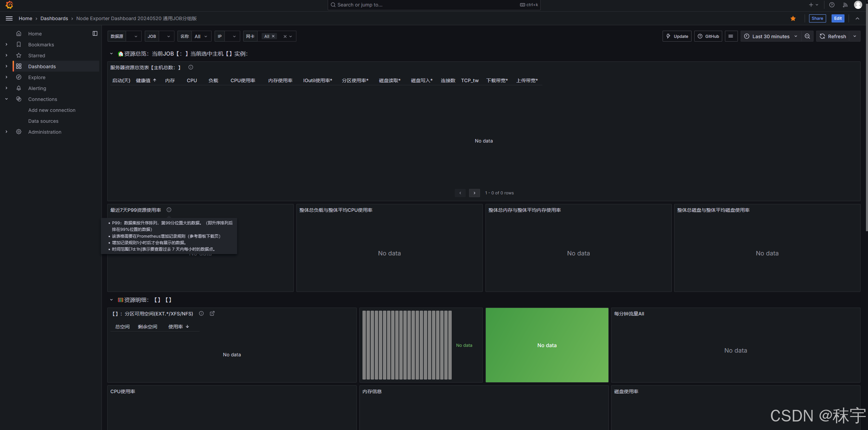The image size is (868, 430).
Task: Click the zoom out time range icon
Action: pyautogui.click(x=807, y=36)
